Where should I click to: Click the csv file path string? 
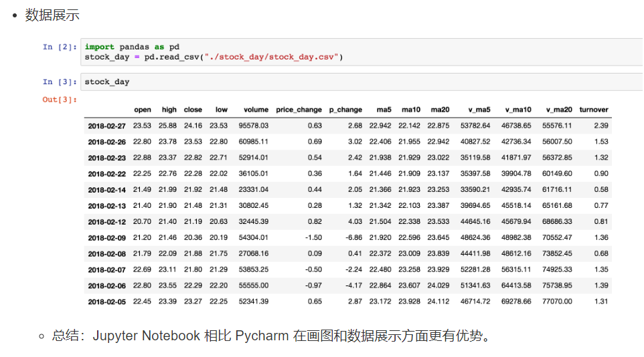pyautogui.click(x=271, y=57)
